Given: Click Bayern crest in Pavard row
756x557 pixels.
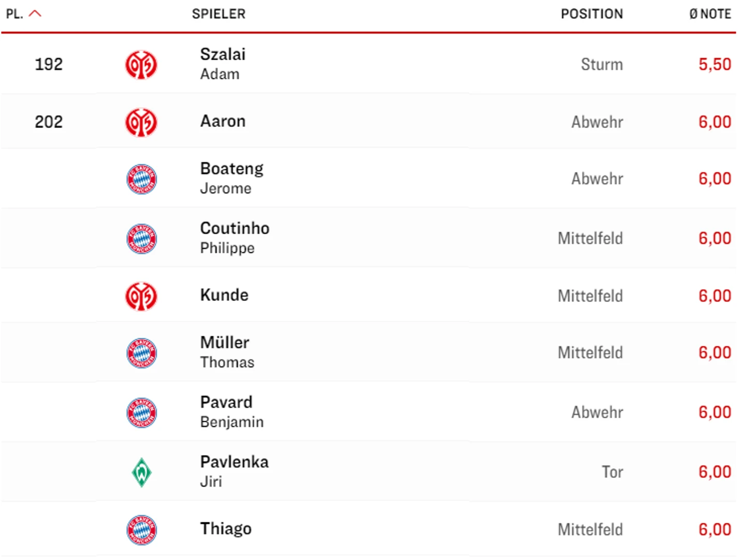Looking at the screenshot, I should pyautogui.click(x=141, y=413).
